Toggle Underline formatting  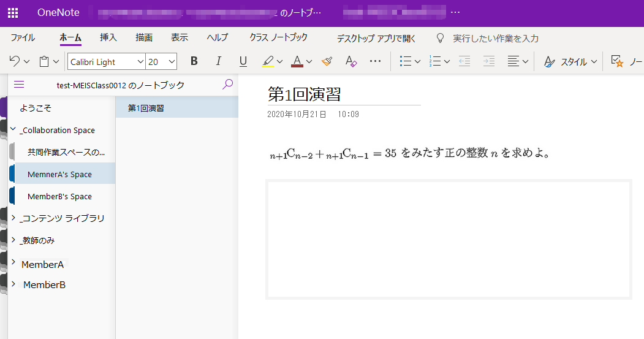243,62
